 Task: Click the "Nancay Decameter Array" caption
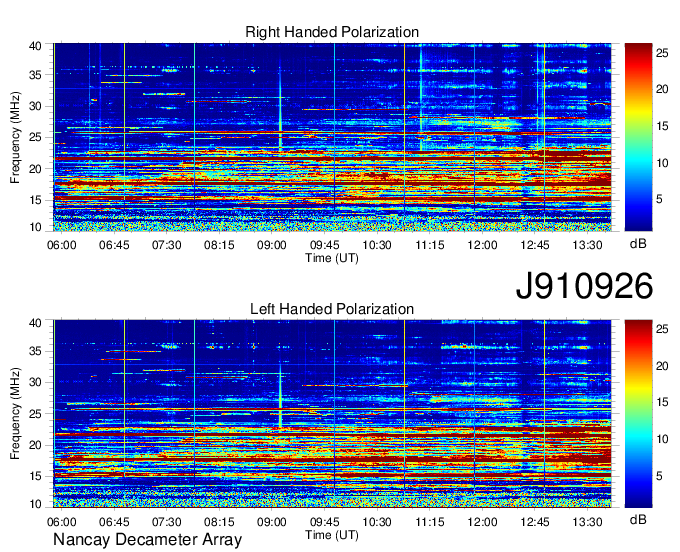[x=147, y=539]
